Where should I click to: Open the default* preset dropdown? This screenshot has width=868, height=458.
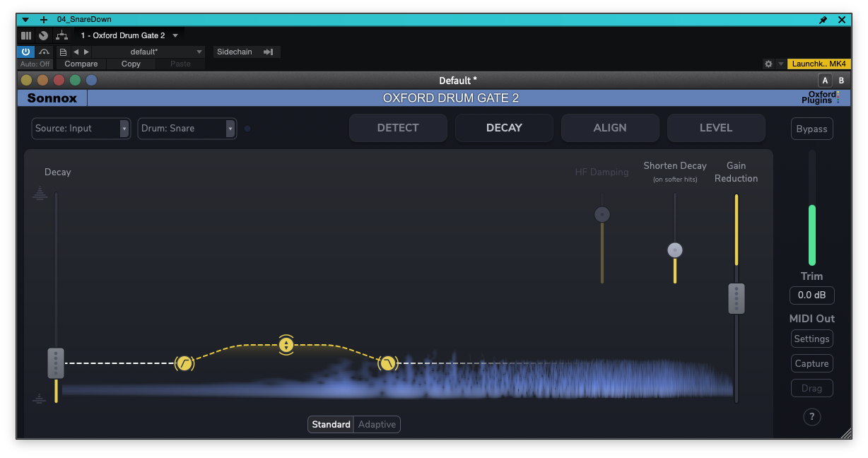pyautogui.click(x=149, y=52)
